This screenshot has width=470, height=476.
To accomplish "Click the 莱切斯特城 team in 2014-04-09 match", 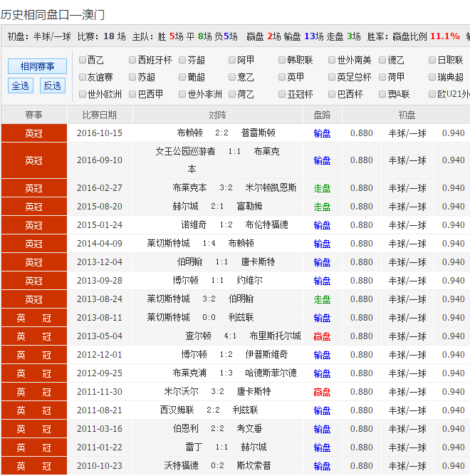I will (168, 244).
